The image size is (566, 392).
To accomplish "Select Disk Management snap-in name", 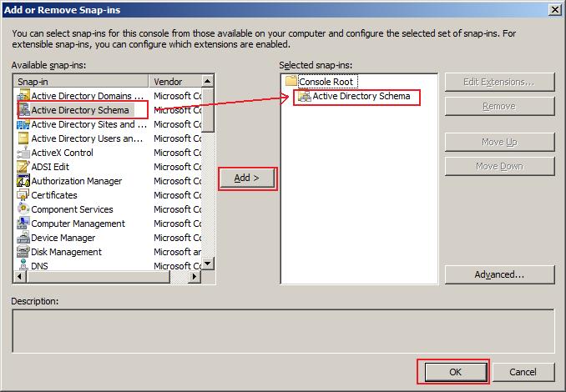I will [x=67, y=252].
